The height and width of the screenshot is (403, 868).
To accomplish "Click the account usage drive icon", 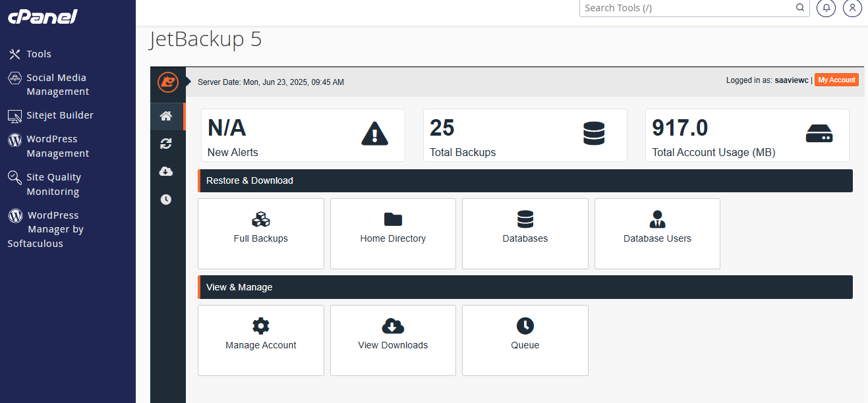I will click(819, 134).
